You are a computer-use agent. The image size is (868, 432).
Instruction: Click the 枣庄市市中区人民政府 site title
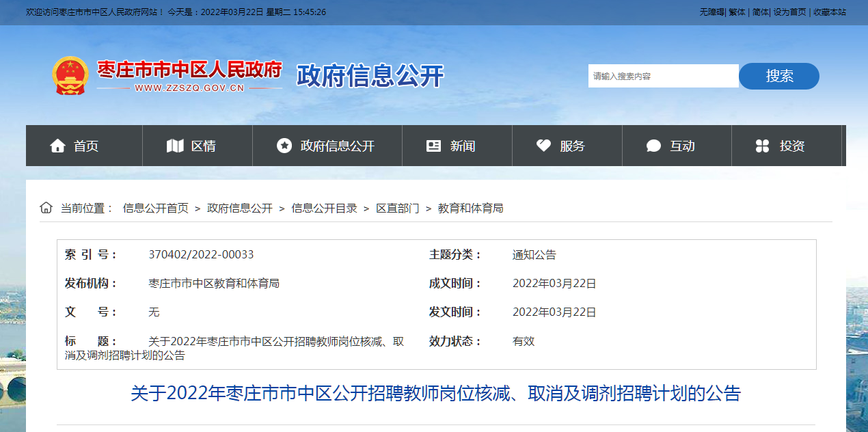tap(189, 70)
